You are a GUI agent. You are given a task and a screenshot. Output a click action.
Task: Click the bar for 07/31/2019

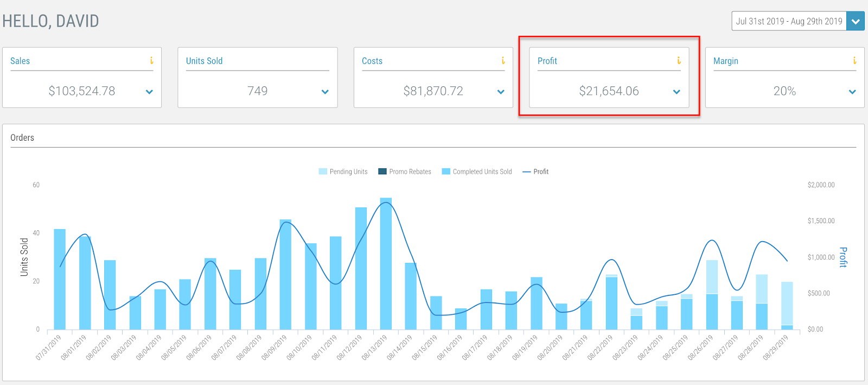(x=60, y=279)
